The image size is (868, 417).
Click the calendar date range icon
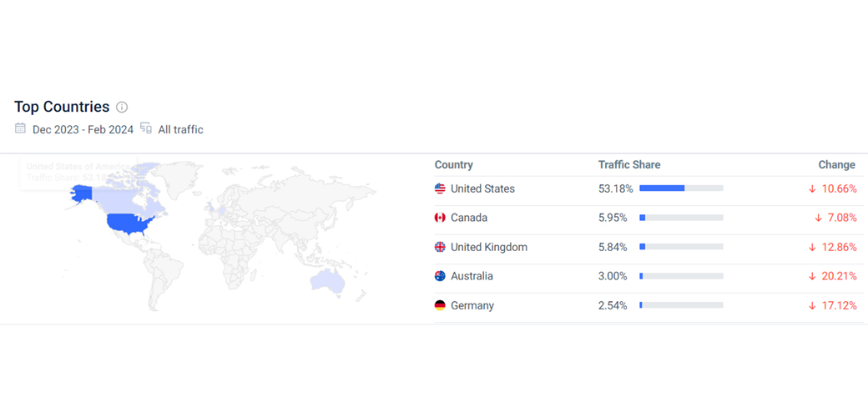[21, 128]
